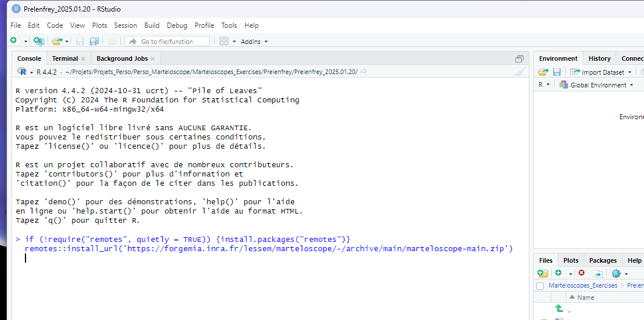The width and height of the screenshot is (644, 320).
Task: Switch to the Files tab
Action: [x=546, y=260]
